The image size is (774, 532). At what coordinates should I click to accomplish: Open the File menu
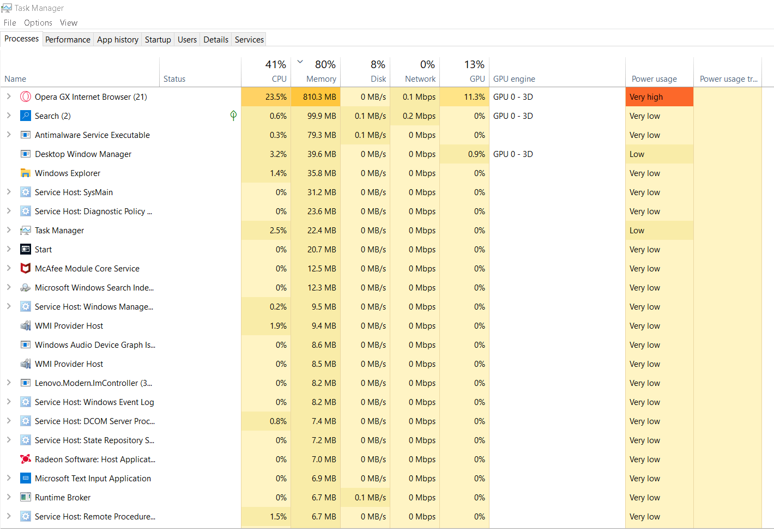[x=10, y=23]
